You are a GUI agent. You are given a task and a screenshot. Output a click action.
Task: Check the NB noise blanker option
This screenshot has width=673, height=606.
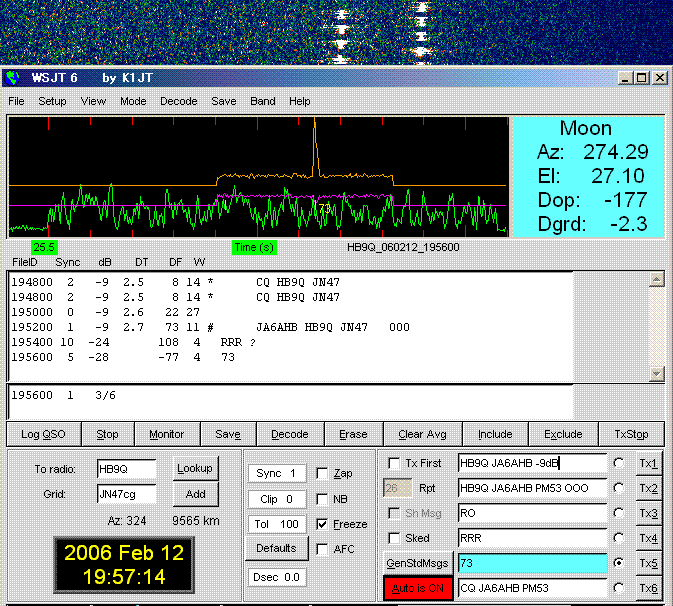(x=322, y=499)
